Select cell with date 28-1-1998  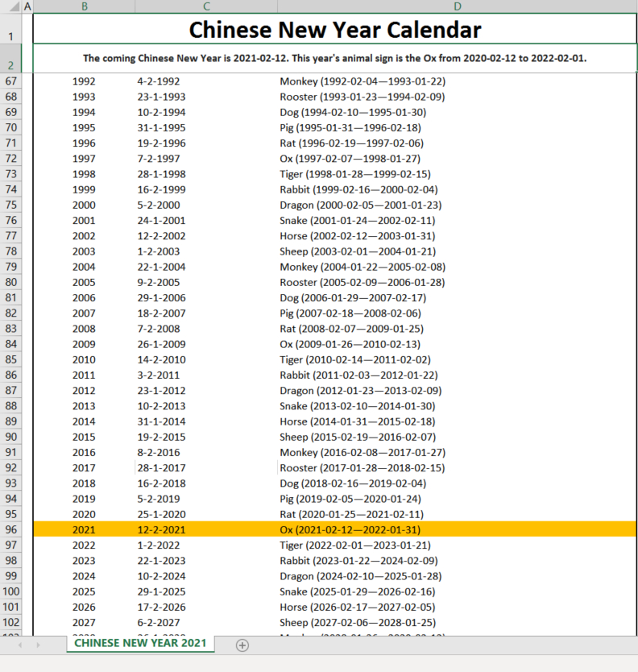pos(206,173)
